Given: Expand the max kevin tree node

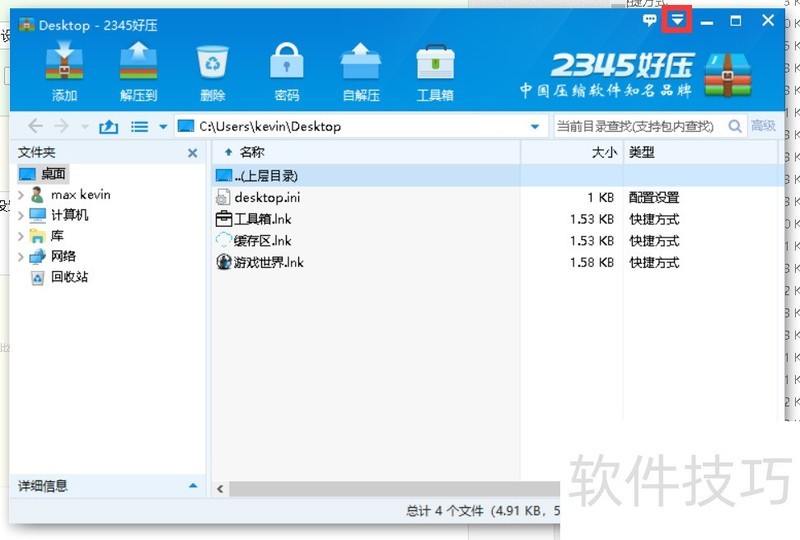Looking at the screenshot, I should click(x=21, y=195).
